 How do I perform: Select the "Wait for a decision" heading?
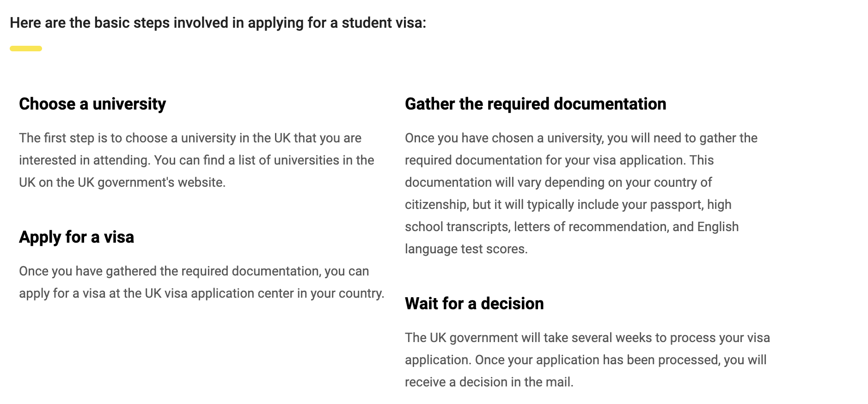[x=474, y=304]
